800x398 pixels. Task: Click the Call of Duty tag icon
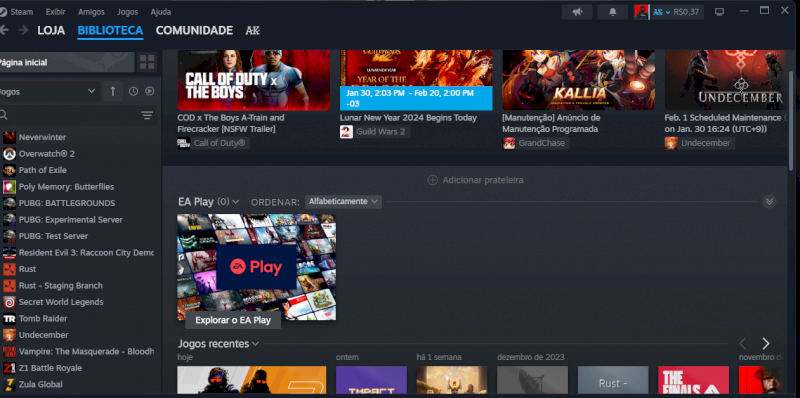(184, 143)
